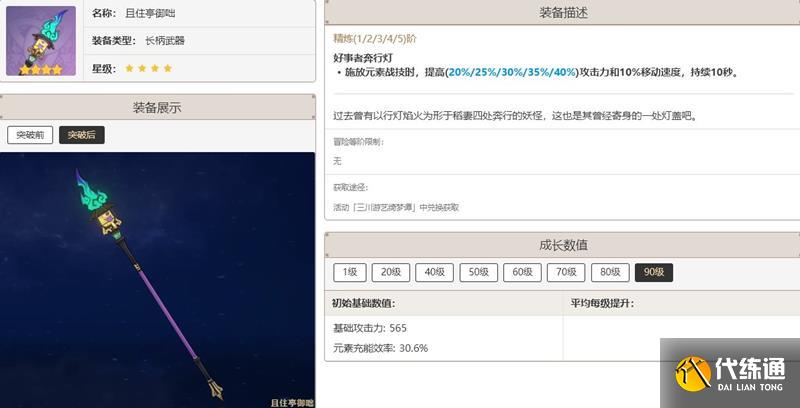Click the polearm tip in showcase image
800x408 pixels.
pyautogui.click(x=216, y=389)
